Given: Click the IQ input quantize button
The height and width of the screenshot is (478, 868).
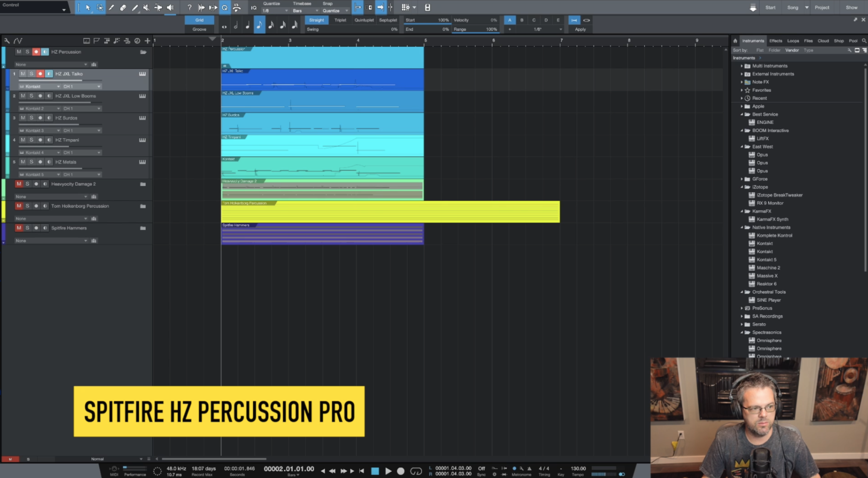Looking at the screenshot, I should 254,8.
